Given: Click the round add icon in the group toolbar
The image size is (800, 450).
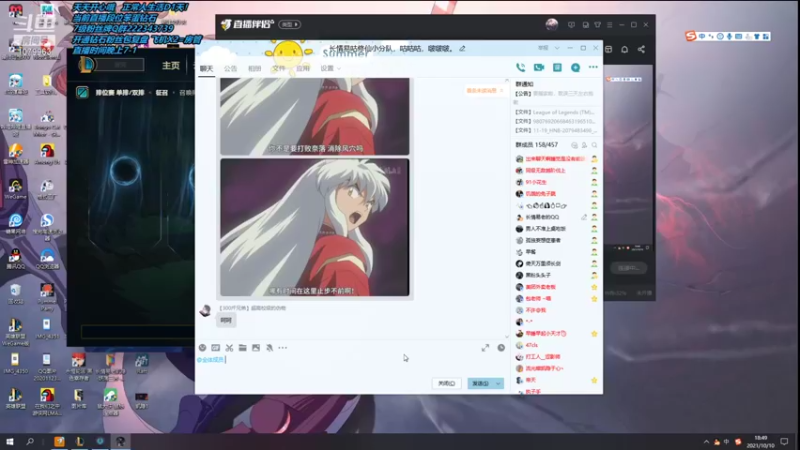Looking at the screenshot, I should [x=575, y=67].
